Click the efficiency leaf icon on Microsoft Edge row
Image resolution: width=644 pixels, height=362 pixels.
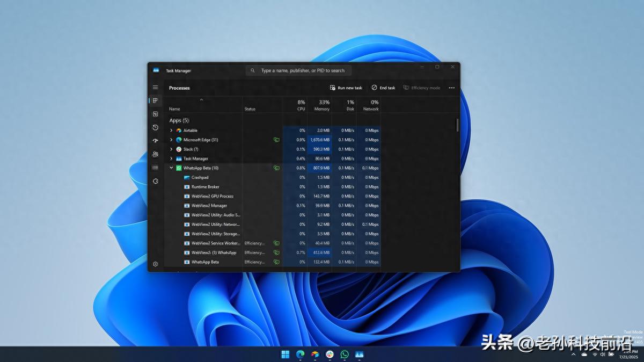(276, 140)
